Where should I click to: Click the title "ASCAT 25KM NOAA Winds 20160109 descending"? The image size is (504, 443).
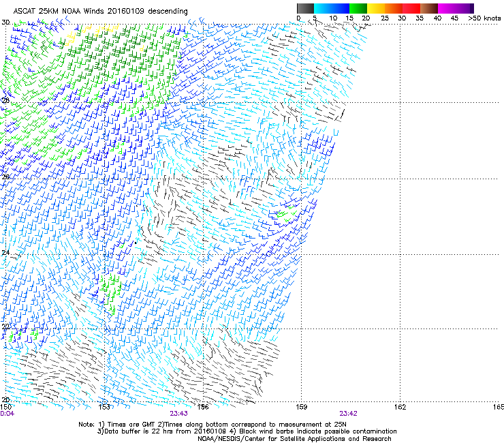tap(100, 11)
